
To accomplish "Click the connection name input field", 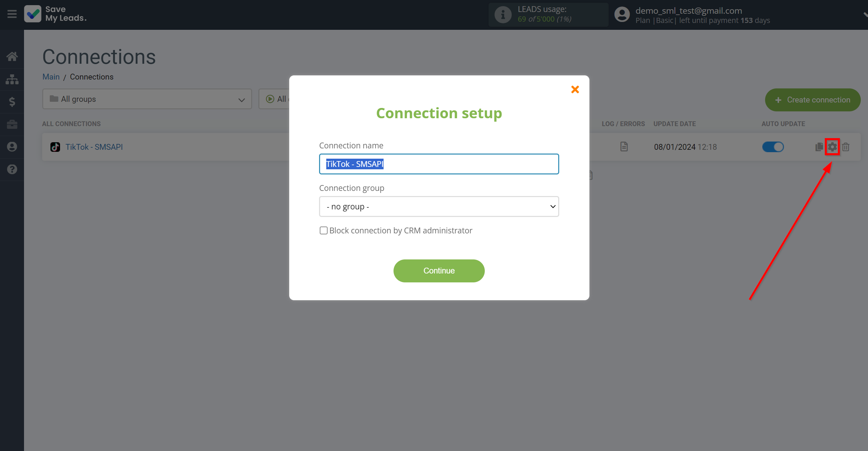I will [439, 163].
